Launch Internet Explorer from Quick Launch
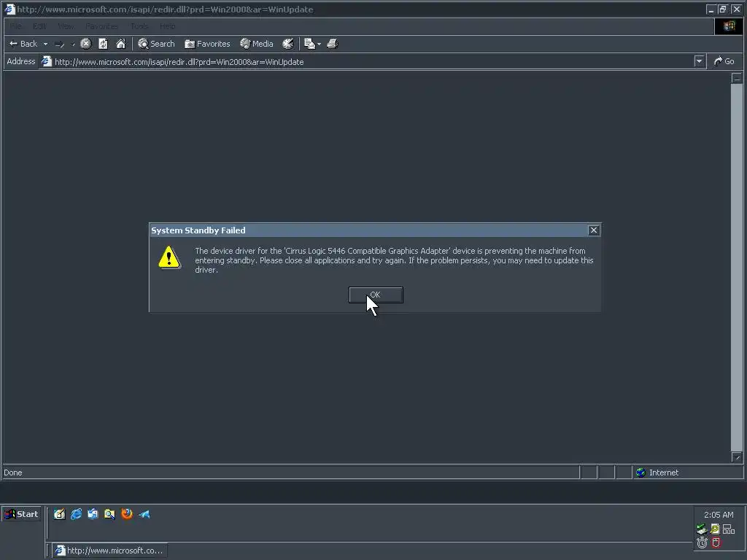Screen dimensions: 747x560 click(76, 514)
